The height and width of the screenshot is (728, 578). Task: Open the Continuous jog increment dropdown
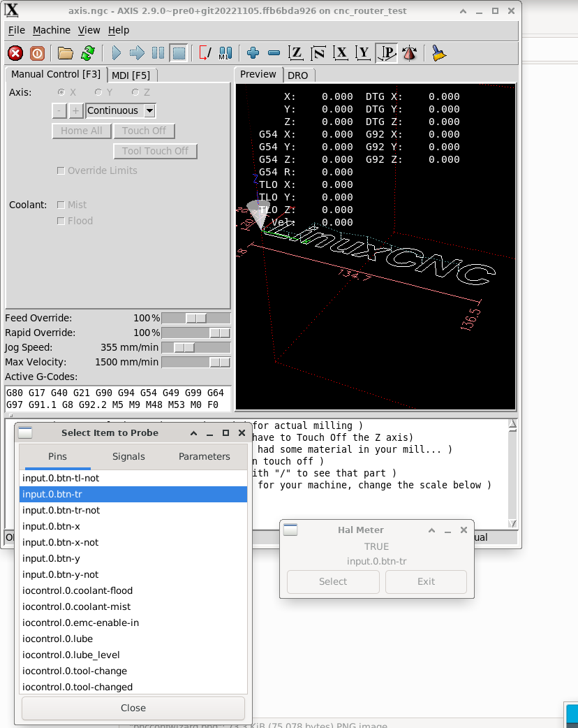click(149, 111)
